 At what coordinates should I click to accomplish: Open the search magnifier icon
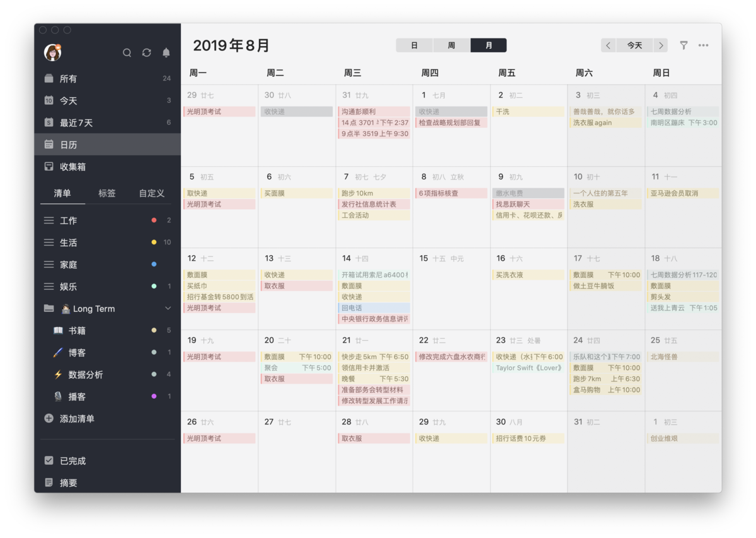tap(127, 53)
